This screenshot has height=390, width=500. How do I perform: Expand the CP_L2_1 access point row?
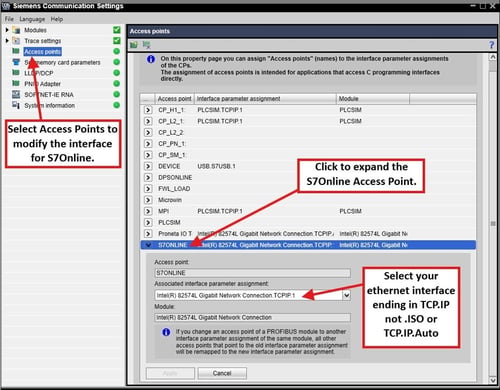point(148,121)
